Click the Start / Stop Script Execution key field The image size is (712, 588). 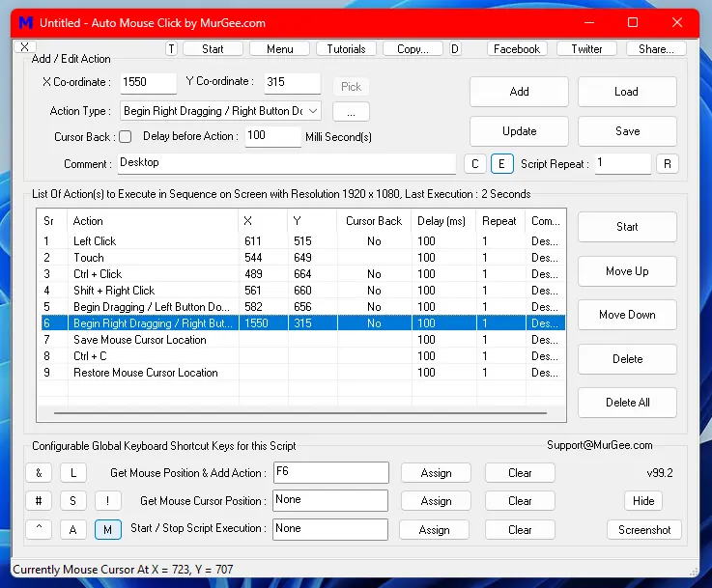click(x=330, y=529)
